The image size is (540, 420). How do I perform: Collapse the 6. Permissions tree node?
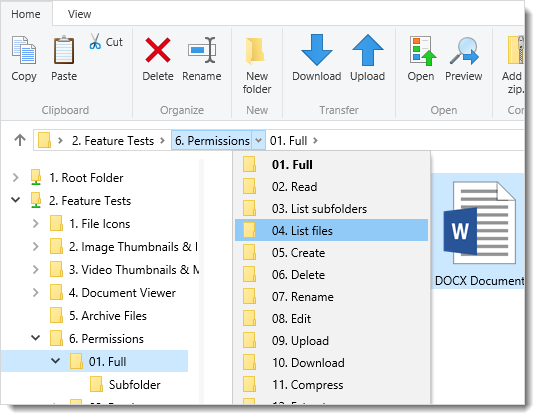[x=35, y=338]
